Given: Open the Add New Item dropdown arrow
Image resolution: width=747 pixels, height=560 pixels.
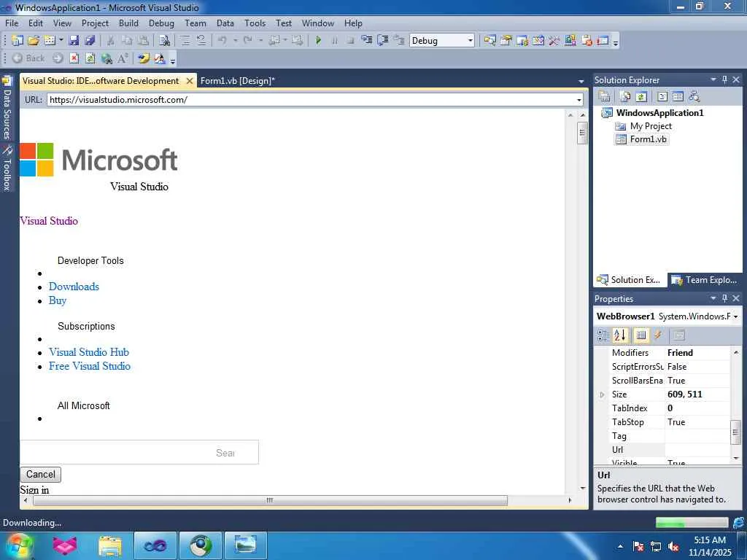Looking at the screenshot, I should (61, 41).
